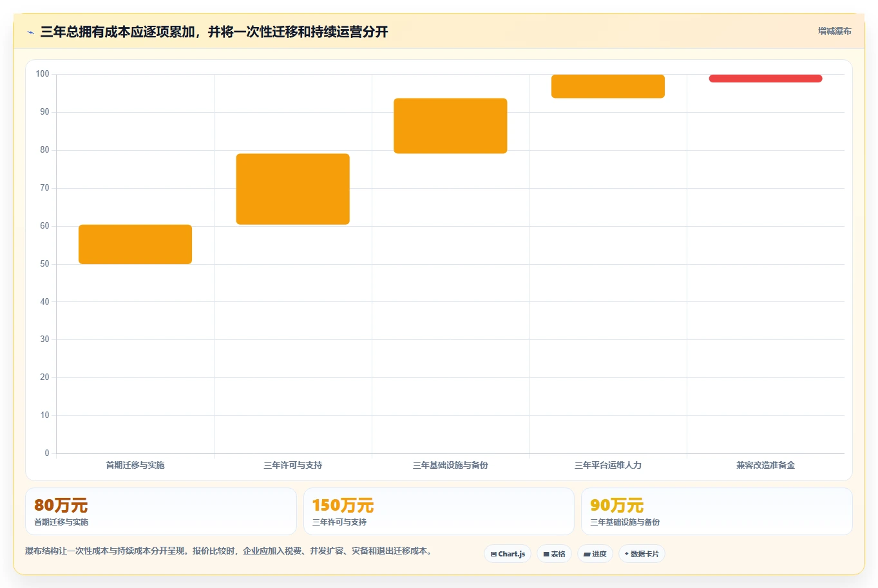Click the 三年基础设施与备份 axis label

pyautogui.click(x=450, y=465)
